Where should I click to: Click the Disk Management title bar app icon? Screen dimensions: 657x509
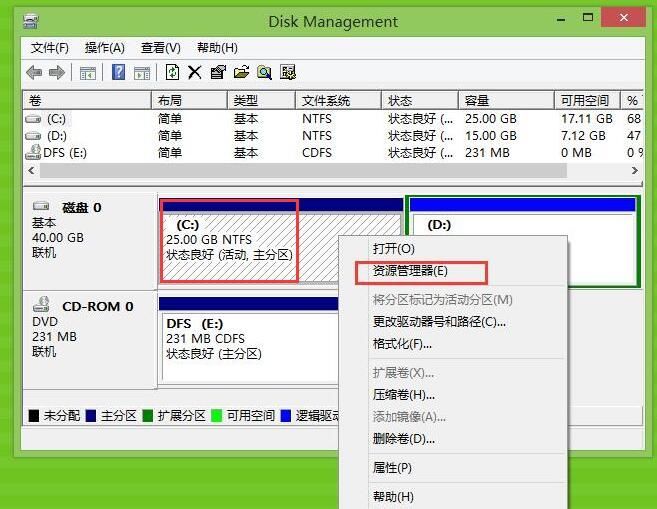(x=31, y=21)
